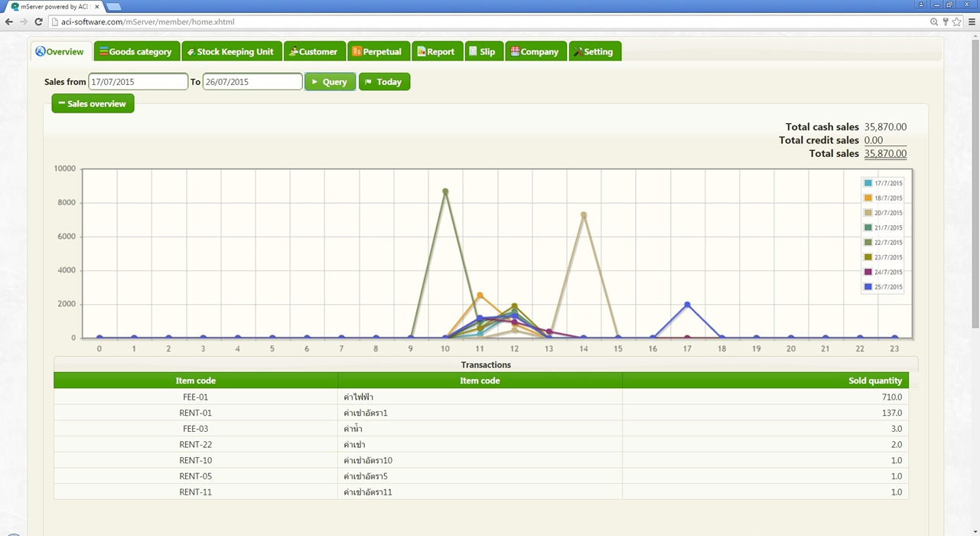Close the mServer browser tab
980x536 pixels.
point(97,6)
